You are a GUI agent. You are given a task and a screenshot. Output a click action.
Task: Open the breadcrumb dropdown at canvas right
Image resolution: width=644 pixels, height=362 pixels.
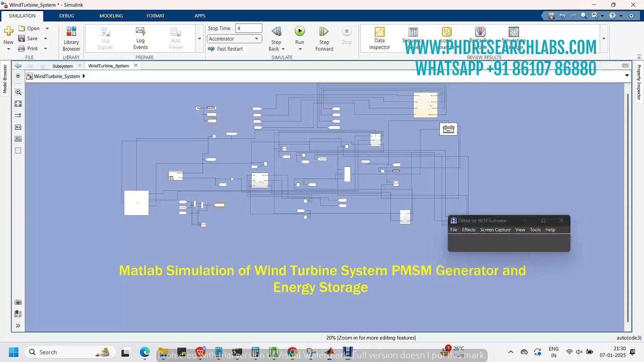[x=627, y=76]
